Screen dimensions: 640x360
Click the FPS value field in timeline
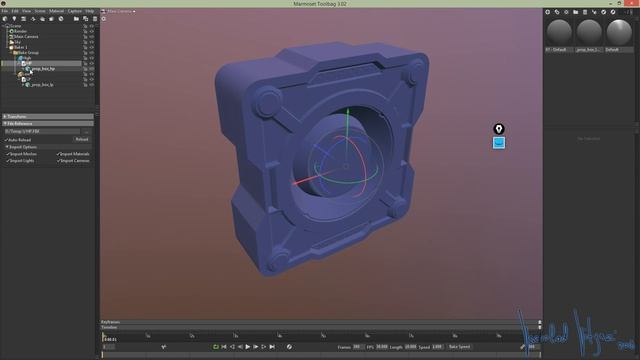382,347
